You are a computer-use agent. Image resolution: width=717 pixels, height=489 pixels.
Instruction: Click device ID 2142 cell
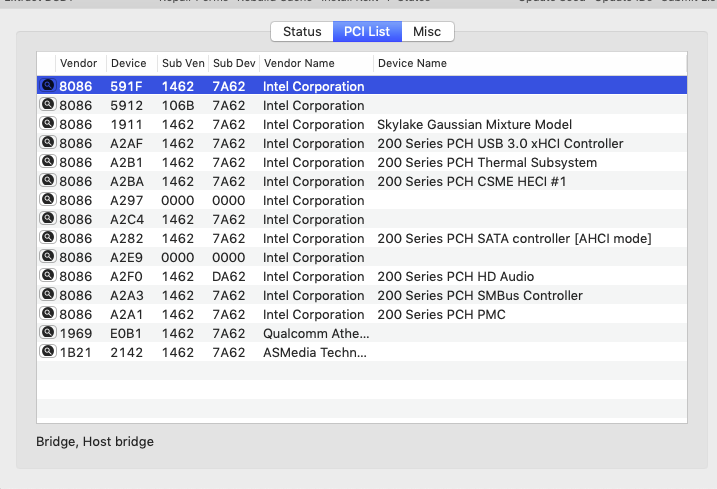pyautogui.click(x=127, y=352)
